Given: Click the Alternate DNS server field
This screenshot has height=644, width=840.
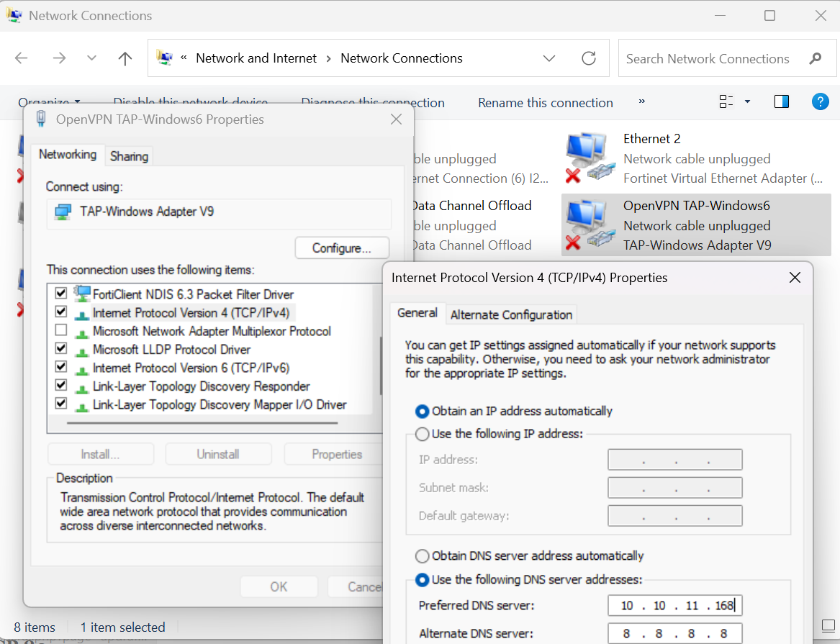Looking at the screenshot, I should (x=675, y=634).
